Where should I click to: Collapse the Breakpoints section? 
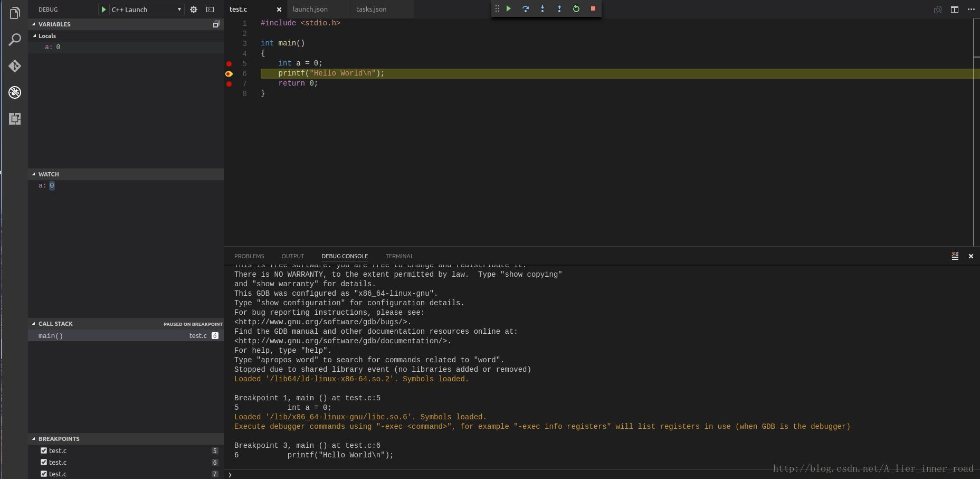(126, 439)
